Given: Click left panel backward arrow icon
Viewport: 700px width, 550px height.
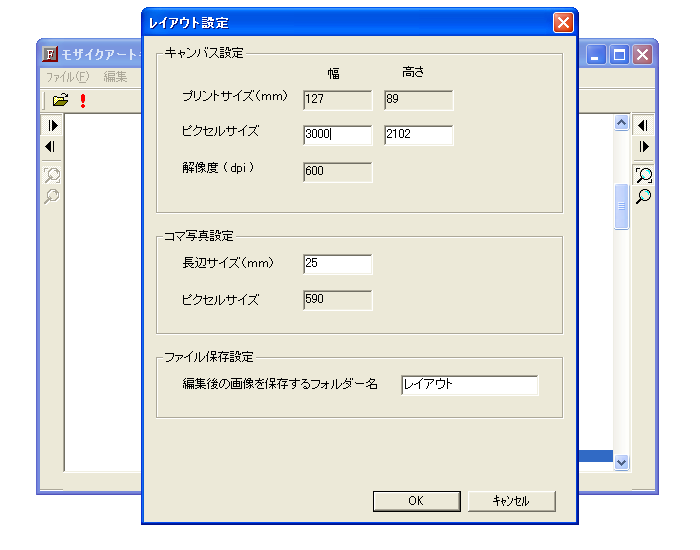Looking at the screenshot, I should coord(50,146).
